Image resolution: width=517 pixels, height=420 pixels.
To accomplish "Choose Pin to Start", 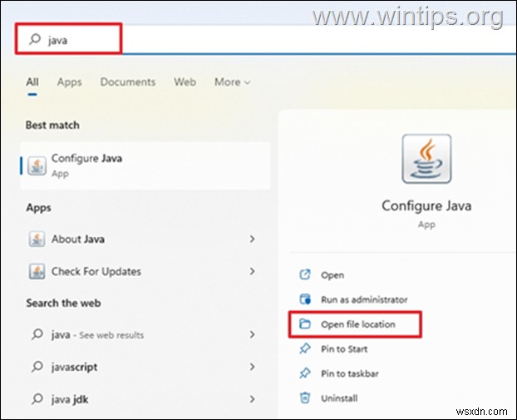I will [x=344, y=348].
